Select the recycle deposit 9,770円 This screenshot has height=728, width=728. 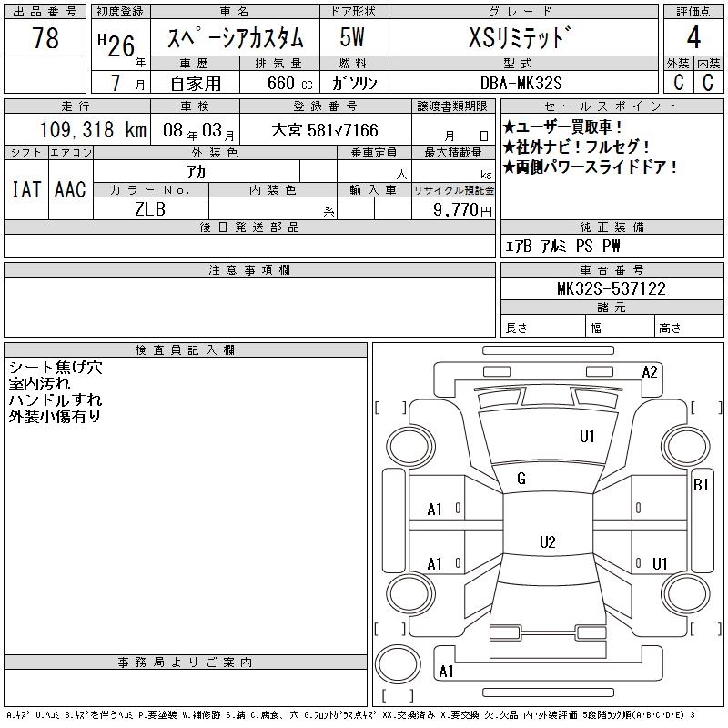[x=462, y=210]
